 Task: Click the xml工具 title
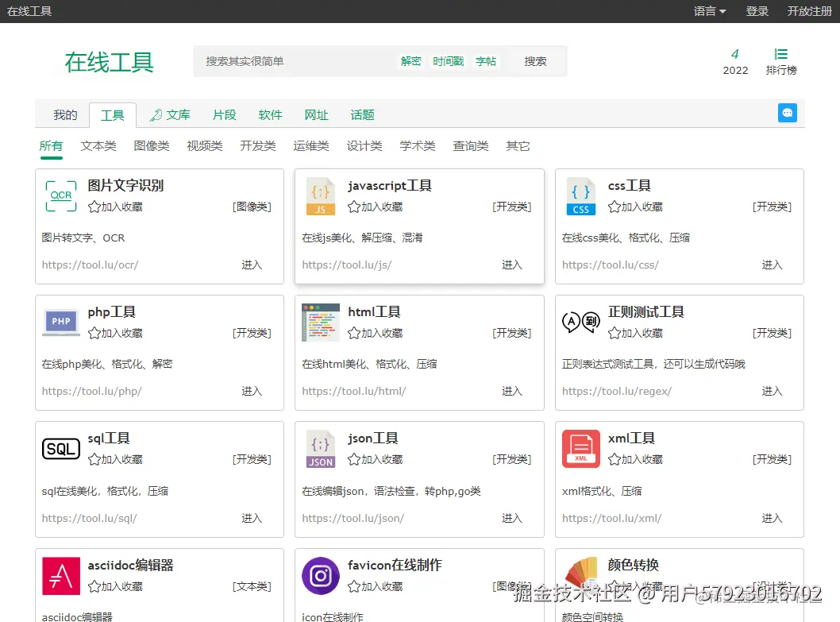631,438
